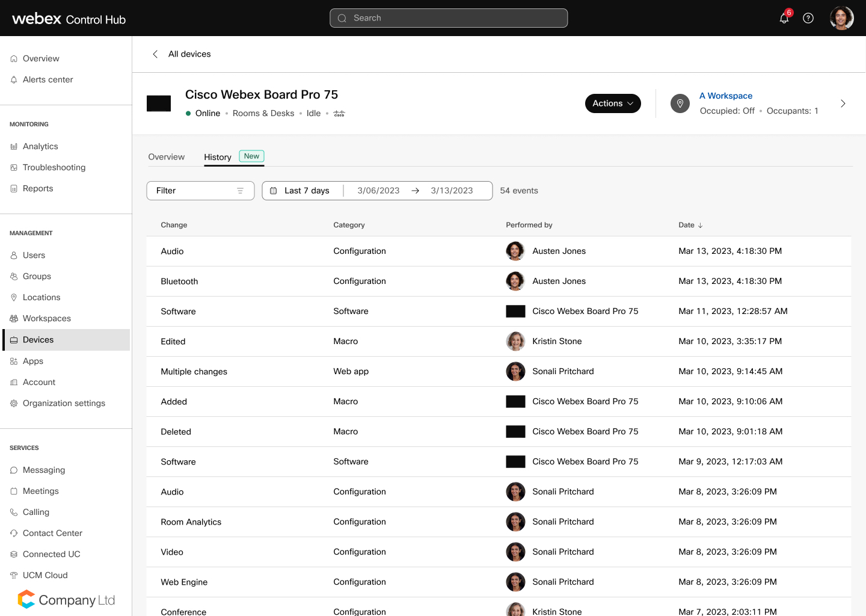
Task: Click the Meetings icon in sidebar
Action: click(14, 491)
